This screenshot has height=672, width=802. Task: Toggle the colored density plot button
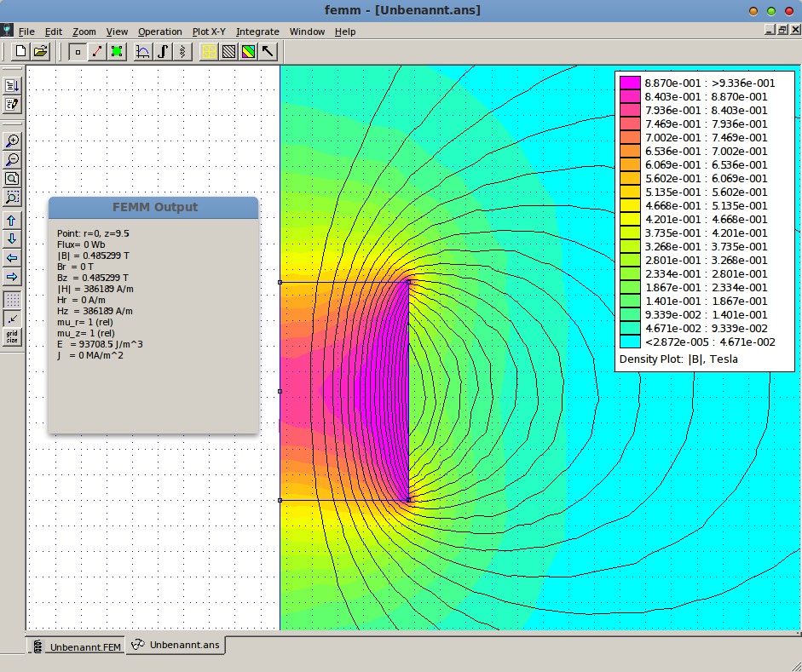pos(248,52)
